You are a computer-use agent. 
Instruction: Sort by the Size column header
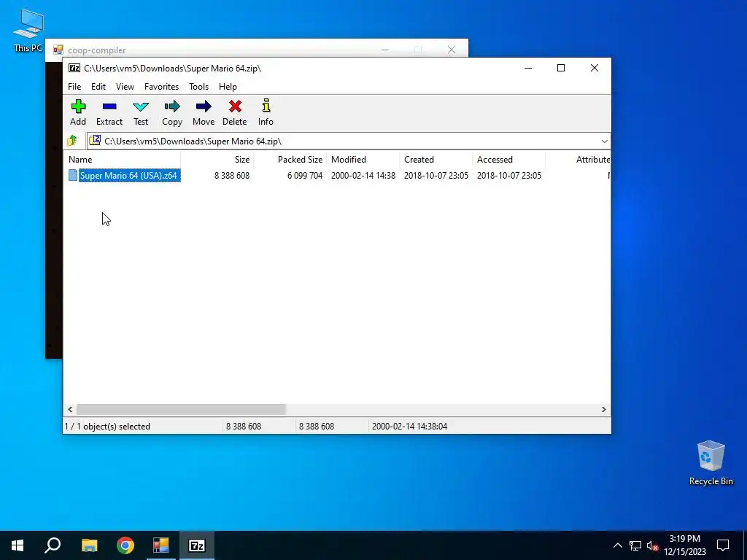coord(217,160)
